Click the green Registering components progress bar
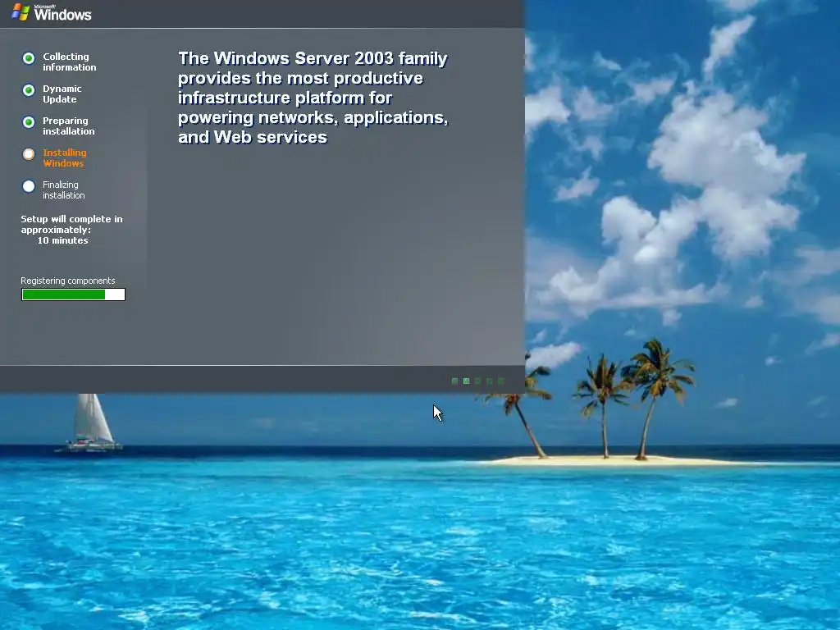The width and height of the screenshot is (840, 630). click(x=73, y=294)
